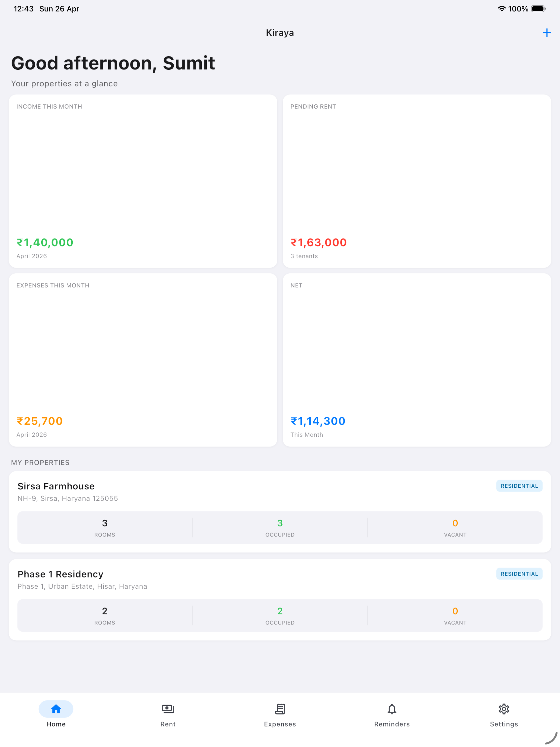Image resolution: width=560 pixels, height=747 pixels.
Task: Click 'This Month' label in Net card
Action: pos(307,435)
